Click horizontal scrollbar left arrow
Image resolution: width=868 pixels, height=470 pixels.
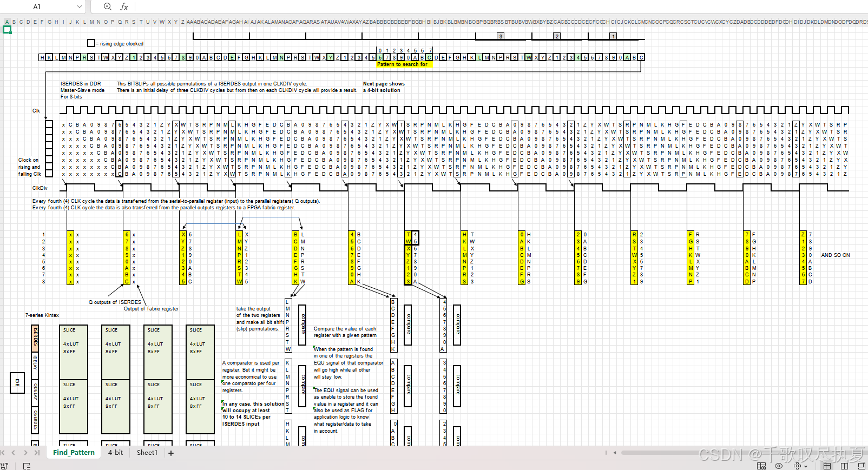(x=615, y=453)
